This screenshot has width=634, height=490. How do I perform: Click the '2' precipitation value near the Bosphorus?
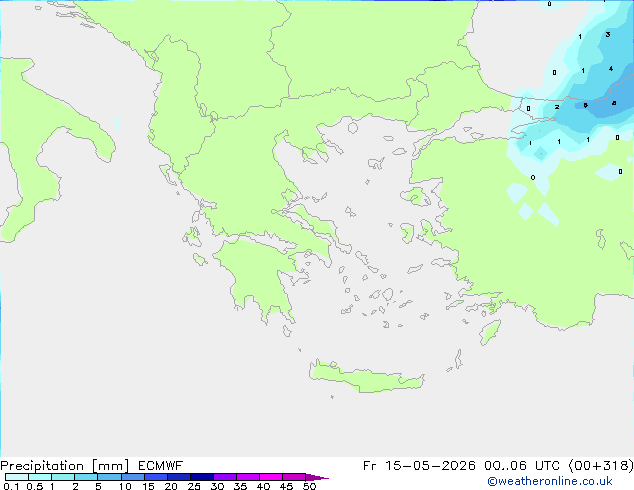557,107
